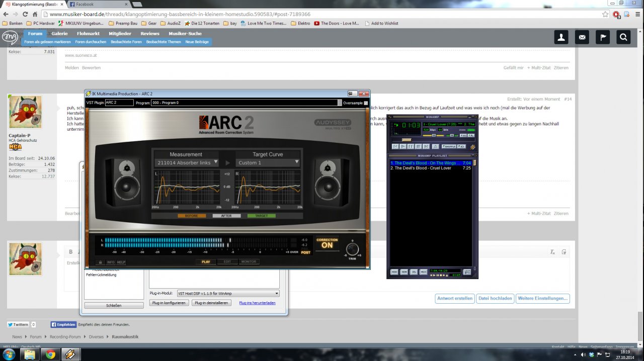644x361 pixels.
Task: Click Winamp's eject/open file button
Action: 436,146
